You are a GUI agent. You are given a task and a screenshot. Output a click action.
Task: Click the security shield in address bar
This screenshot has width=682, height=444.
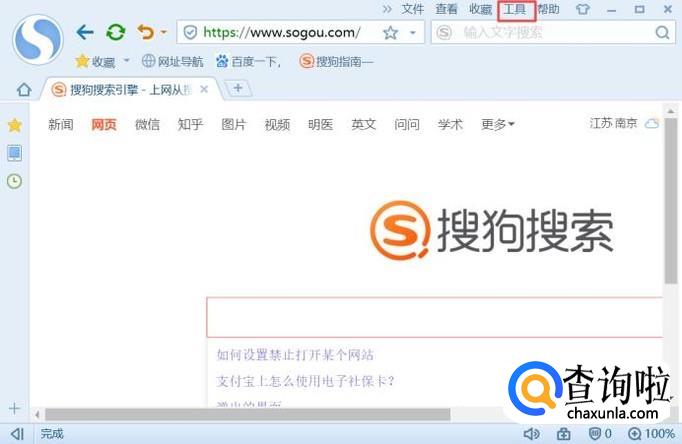pos(190,32)
